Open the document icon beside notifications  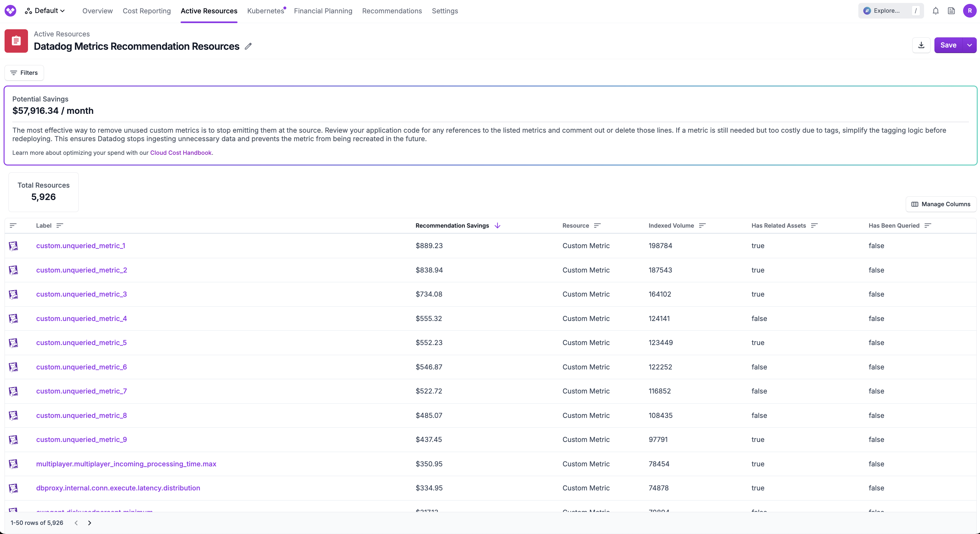[x=951, y=11]
